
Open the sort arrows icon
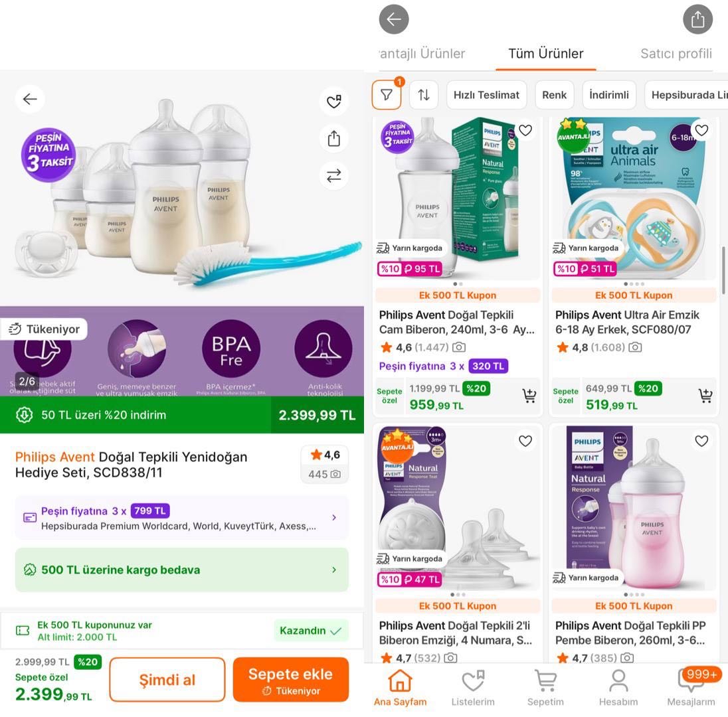[x=423, y=95]
